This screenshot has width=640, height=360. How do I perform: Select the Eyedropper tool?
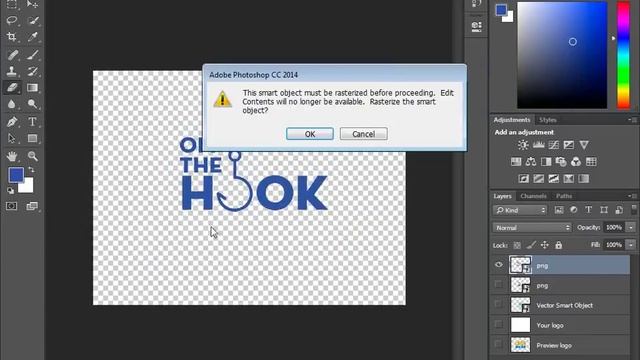pos(33,37)
